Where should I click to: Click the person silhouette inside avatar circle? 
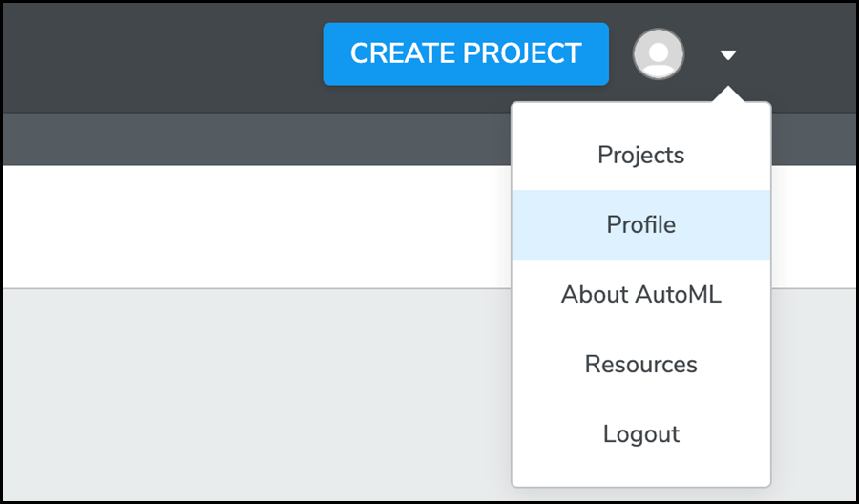[658, 58]
